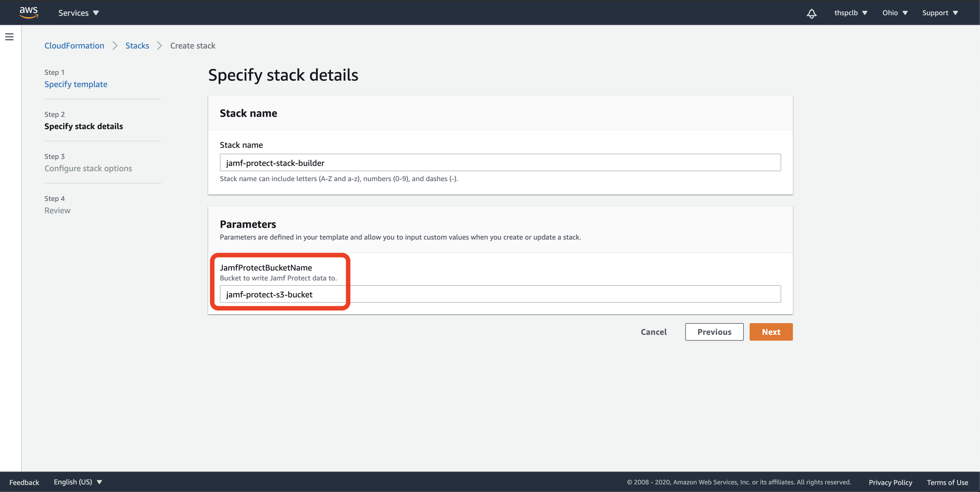Toggle the hamburger side navigation menu
Image resolution: width=980 pixels, height=492 pixels.
[10, 37]
